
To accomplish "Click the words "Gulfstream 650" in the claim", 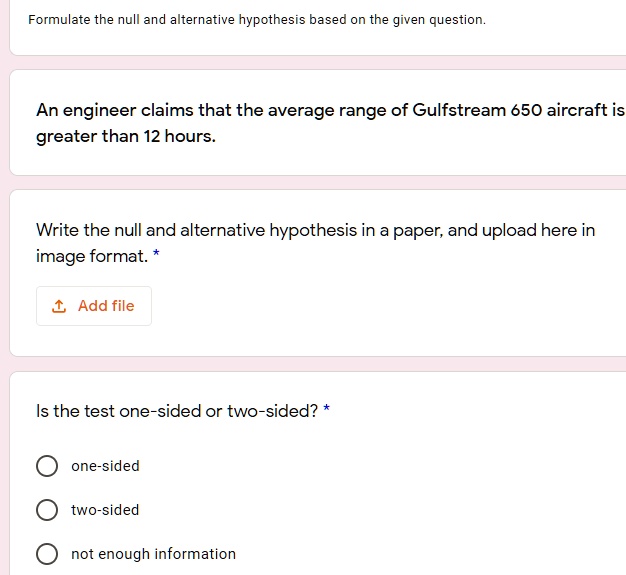I will tap(474, 110).
